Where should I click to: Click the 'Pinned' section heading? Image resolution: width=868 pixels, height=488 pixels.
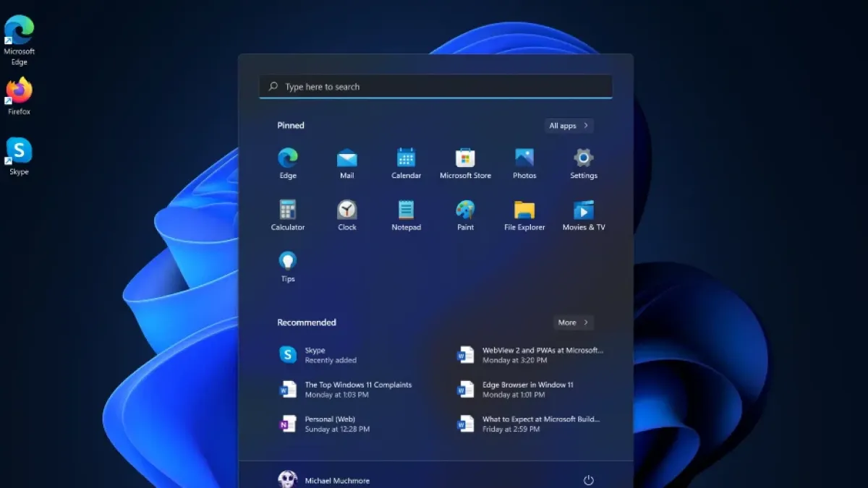tap(291, 126)
